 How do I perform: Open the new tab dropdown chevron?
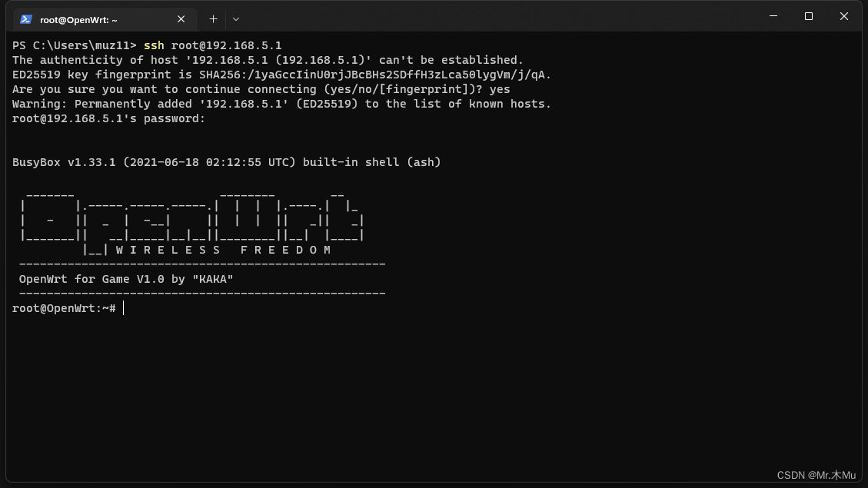click(236, 18)
